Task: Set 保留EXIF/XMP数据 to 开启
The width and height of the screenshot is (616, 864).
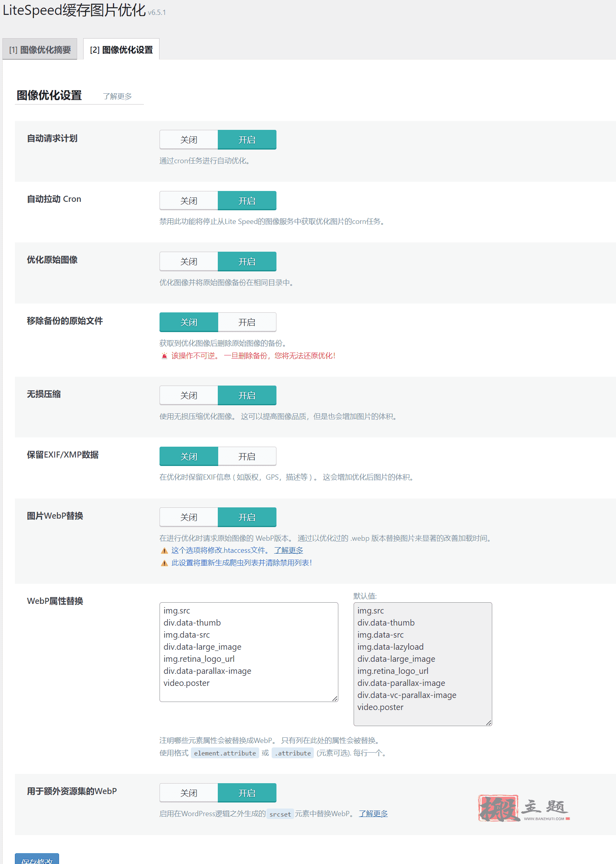Action: 247,456
